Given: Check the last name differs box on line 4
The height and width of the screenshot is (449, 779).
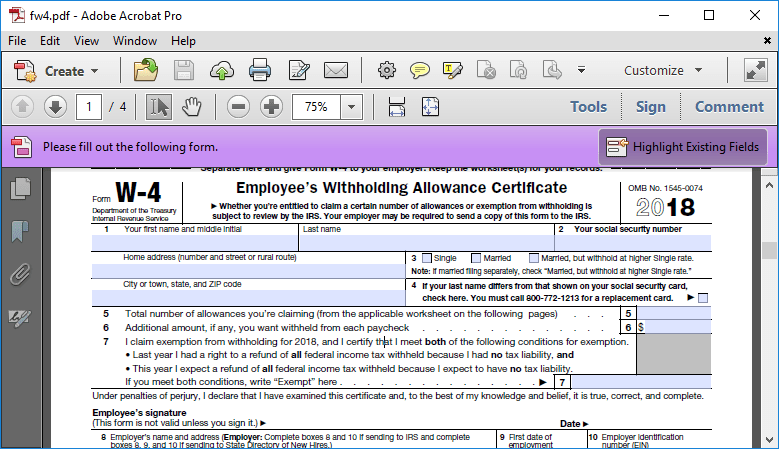Looking at the screenshot, I should coord(703,298).
